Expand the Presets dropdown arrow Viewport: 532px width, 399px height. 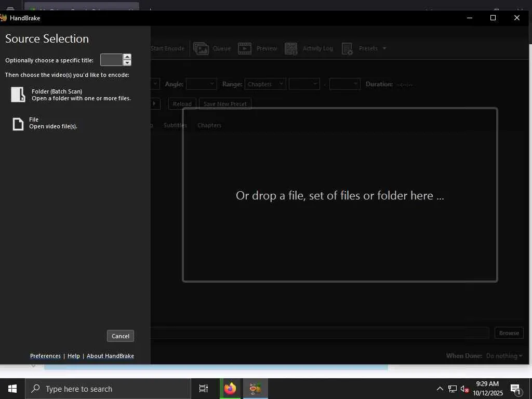pos(384,48)
